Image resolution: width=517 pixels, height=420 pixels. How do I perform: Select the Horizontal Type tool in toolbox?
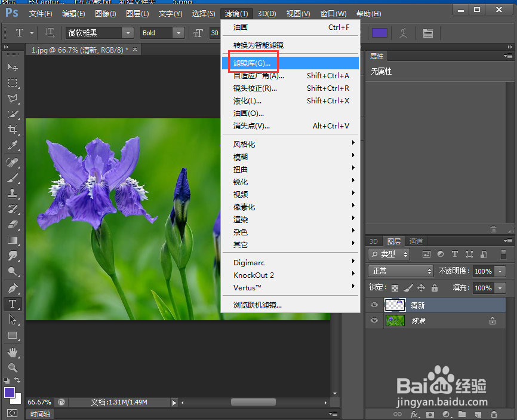coord(13,304)
